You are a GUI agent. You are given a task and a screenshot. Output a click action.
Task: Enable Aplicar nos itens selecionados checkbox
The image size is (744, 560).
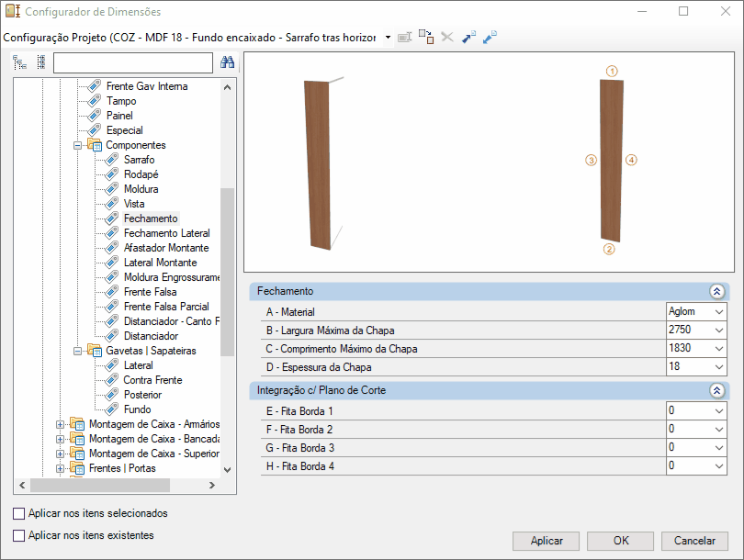tap(19, 513)
